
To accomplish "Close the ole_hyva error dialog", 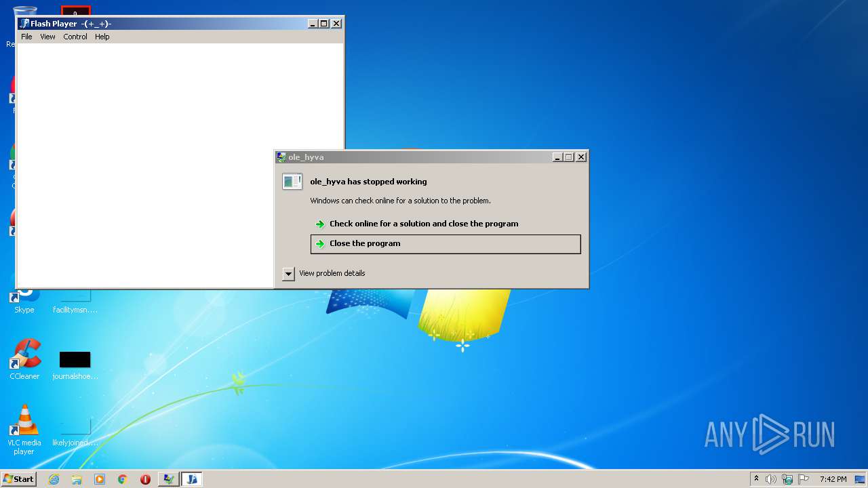I will coord(581,157).
